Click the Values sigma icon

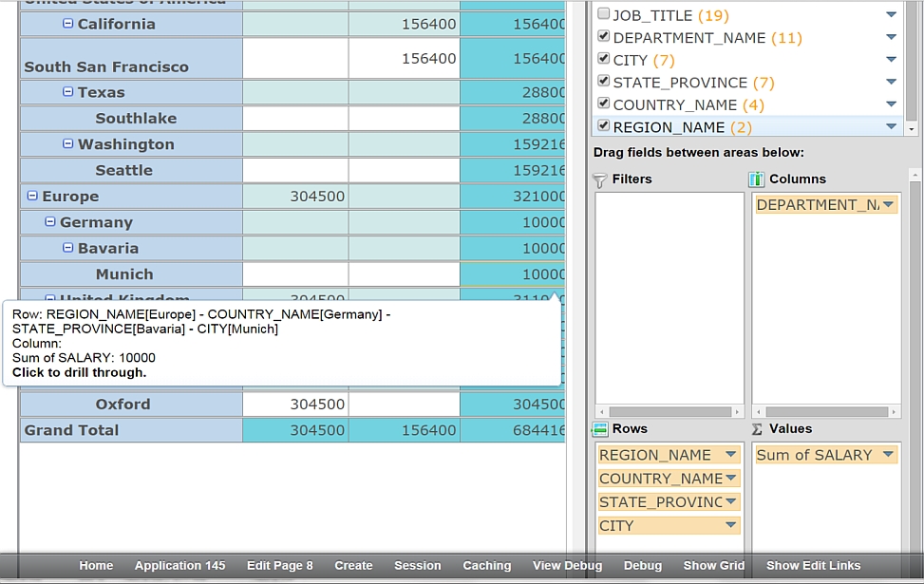point(757,429)
